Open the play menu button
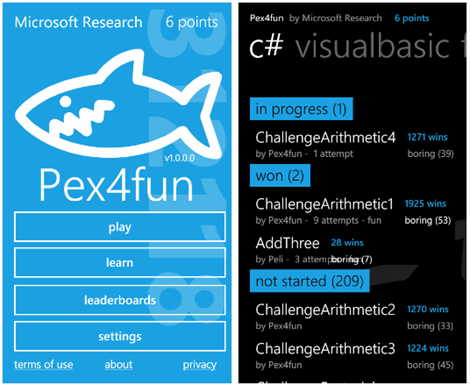 coord(120,227)
